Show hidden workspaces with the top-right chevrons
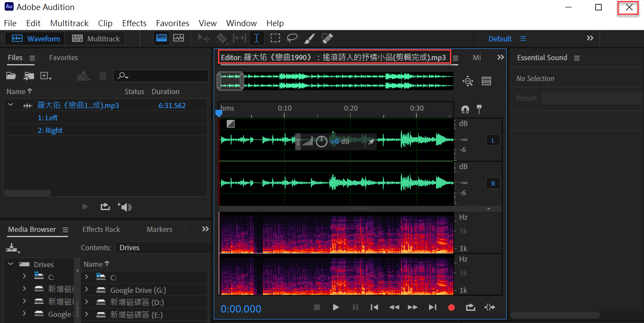The height and width of the screenshot is (323, 644). click(x=590, y=38)
